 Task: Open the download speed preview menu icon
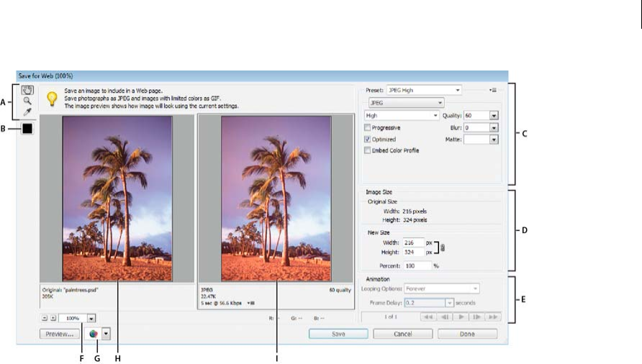[251, 304]
